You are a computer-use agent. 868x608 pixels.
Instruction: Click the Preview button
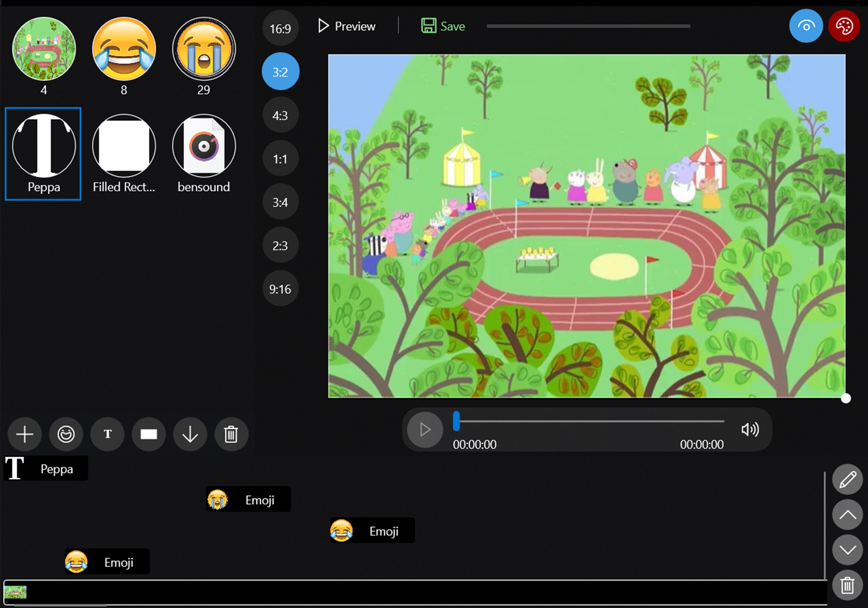tap(347, 26)
